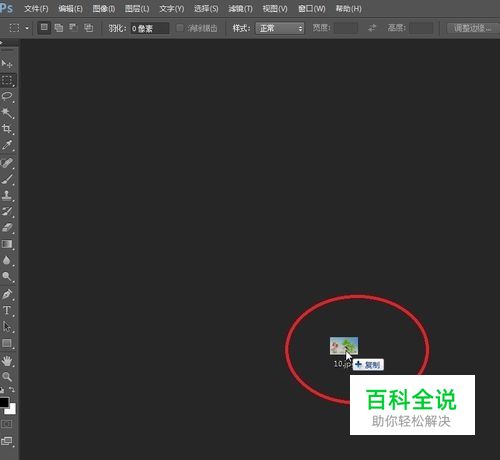The width and height of the screenshot is (500, 460).
Task: Choose Intersect with Selection mode
Action: tap(88, 28)
